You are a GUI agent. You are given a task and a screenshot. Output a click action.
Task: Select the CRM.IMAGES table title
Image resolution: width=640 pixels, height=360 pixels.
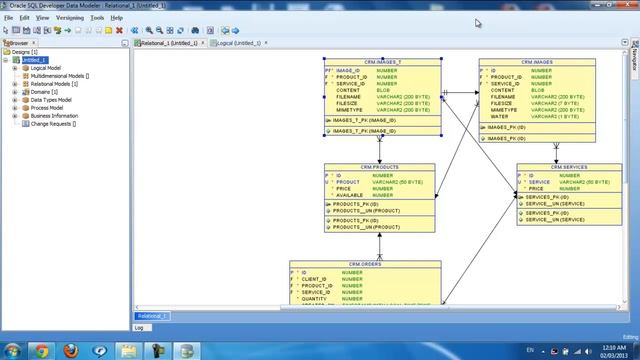(x=537, y=62)
